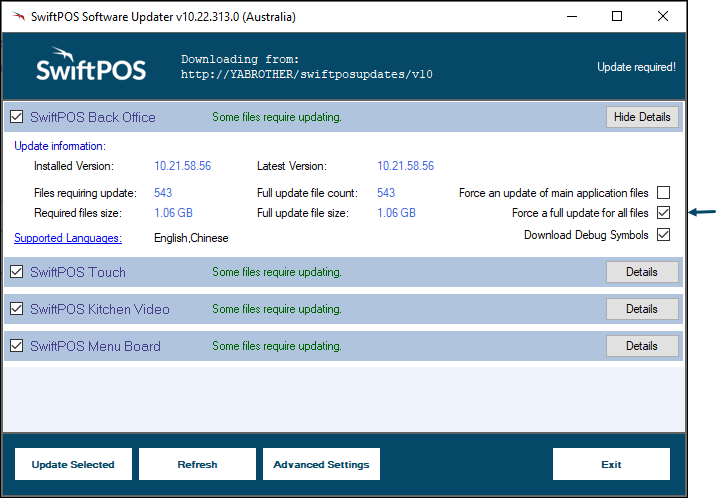
Task: Click the Files requiring update value 543
Action: (163, 193)
